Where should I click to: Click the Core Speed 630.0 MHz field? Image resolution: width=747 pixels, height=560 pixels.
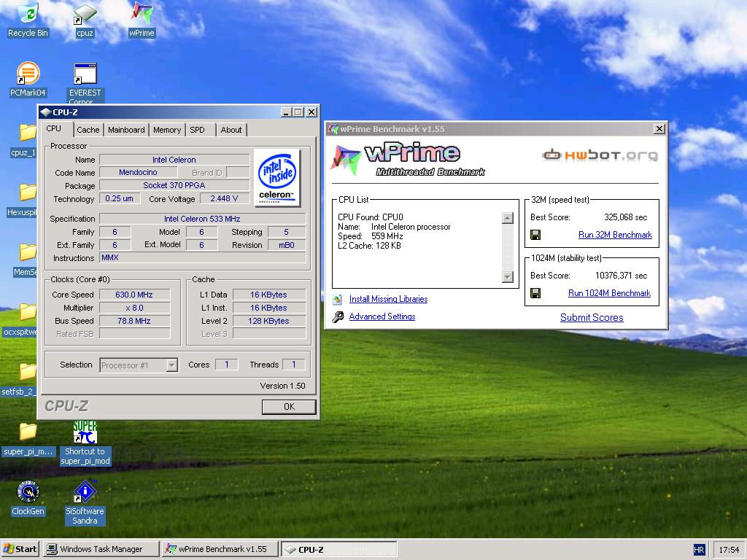[x=134, y=295]
